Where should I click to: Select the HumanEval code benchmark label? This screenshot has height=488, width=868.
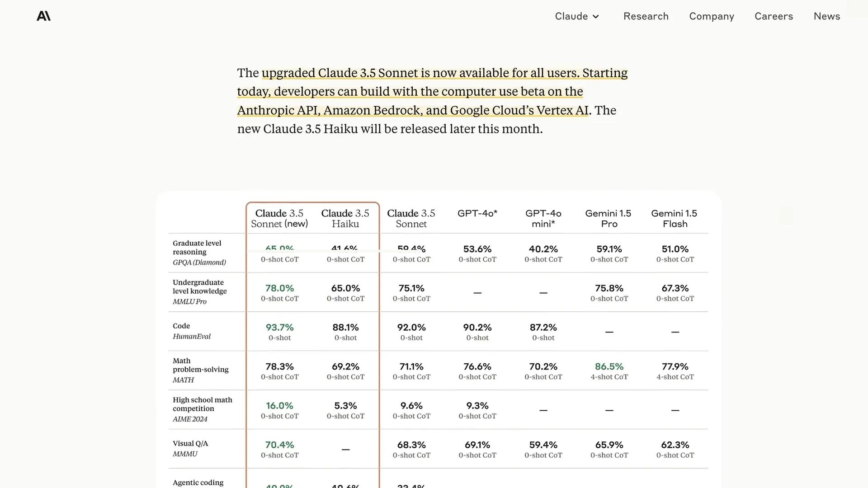(191, 336)
